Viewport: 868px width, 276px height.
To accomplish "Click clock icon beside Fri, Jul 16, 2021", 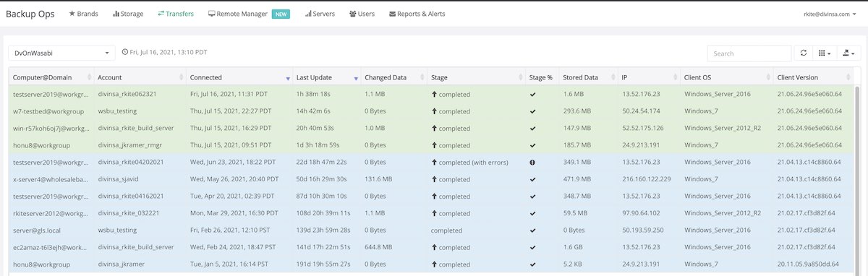I will pos(125,52).
